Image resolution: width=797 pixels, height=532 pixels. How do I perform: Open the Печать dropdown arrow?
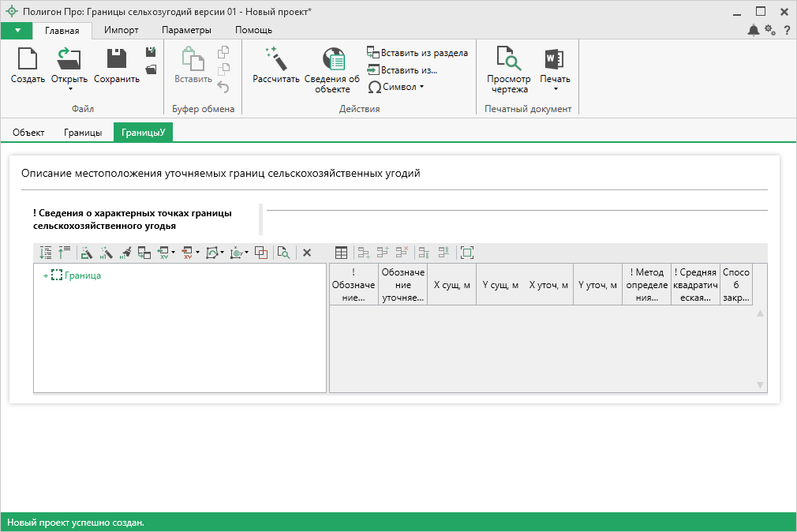(x=555, y=88)
